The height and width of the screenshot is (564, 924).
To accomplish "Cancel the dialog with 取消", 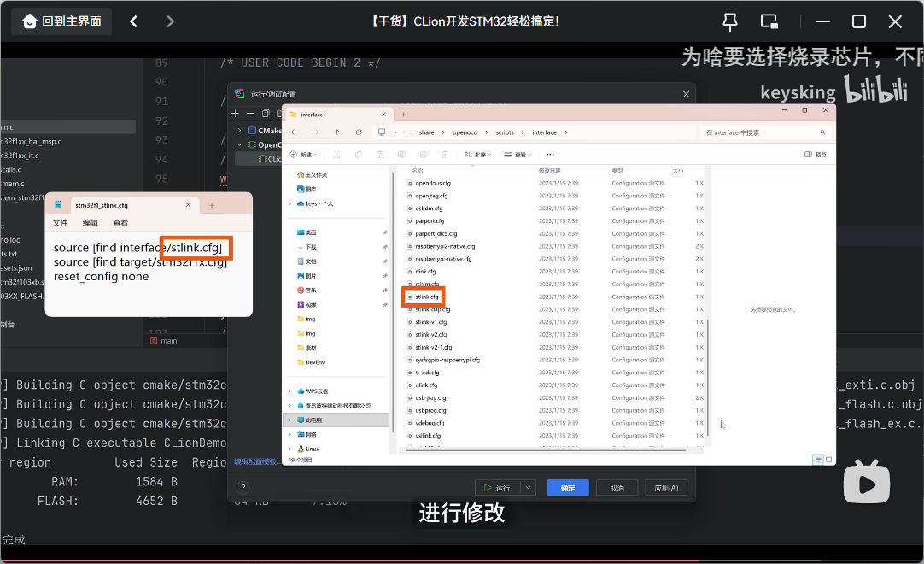I will (617, 488).
